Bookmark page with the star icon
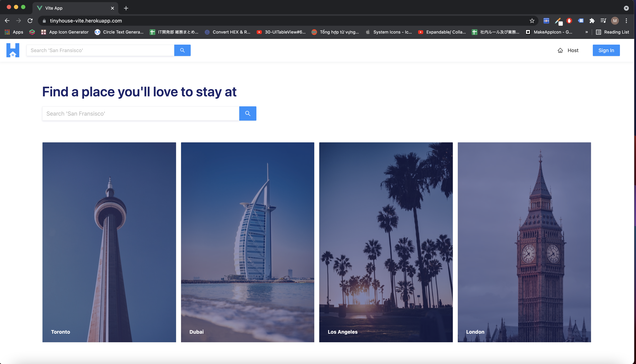 532,21
